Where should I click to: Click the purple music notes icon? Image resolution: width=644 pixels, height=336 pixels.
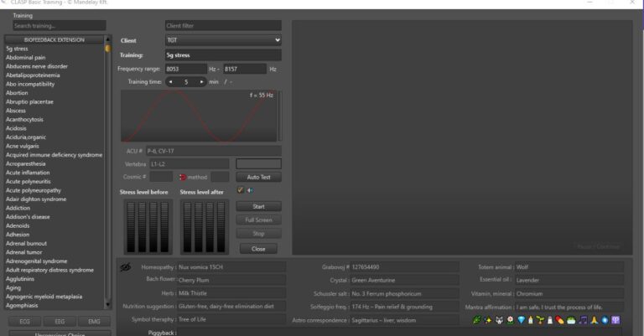[x=583, y=320]
